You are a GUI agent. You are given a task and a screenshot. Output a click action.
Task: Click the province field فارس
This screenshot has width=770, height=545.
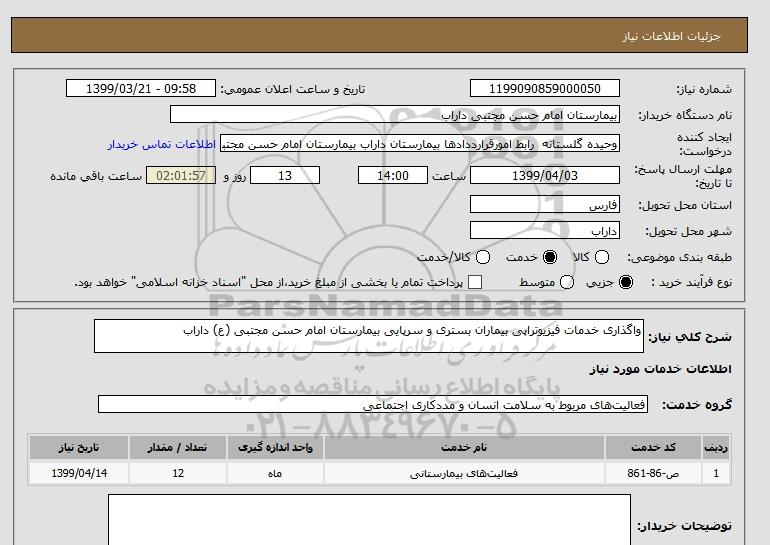[x=545, y=204]
